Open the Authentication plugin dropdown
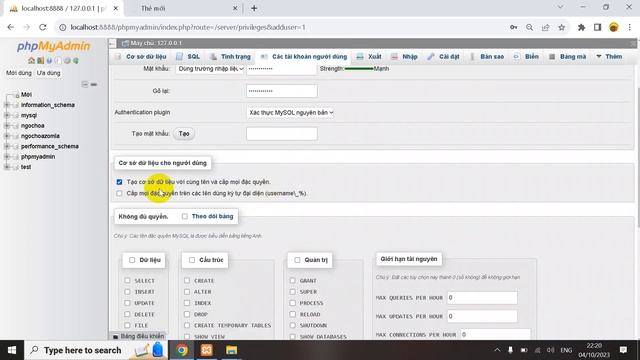The height and width of the screenshot is (360, 640). (290, 112)
